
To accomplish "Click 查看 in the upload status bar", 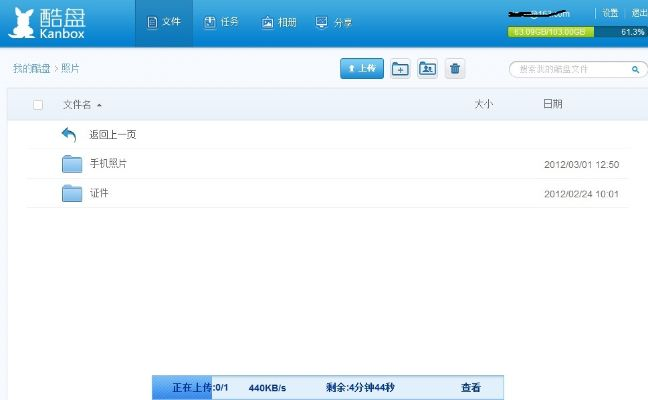I will 471,388.
